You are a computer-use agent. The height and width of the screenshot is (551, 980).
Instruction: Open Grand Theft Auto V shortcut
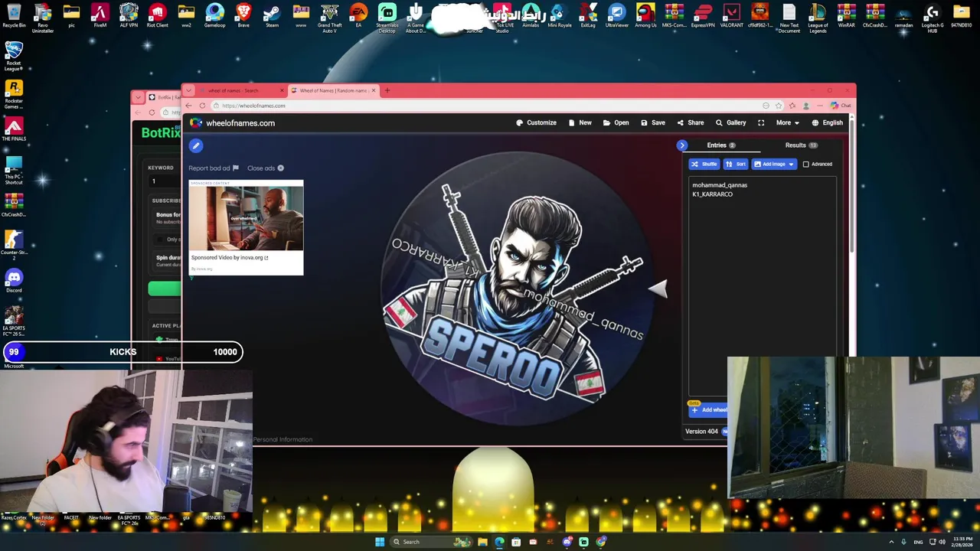(329, 17)
